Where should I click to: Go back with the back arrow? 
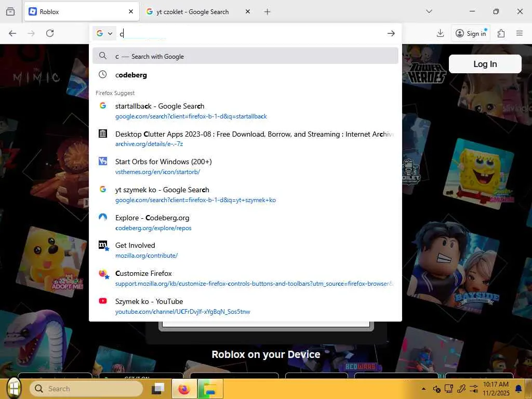click(12, 33)
